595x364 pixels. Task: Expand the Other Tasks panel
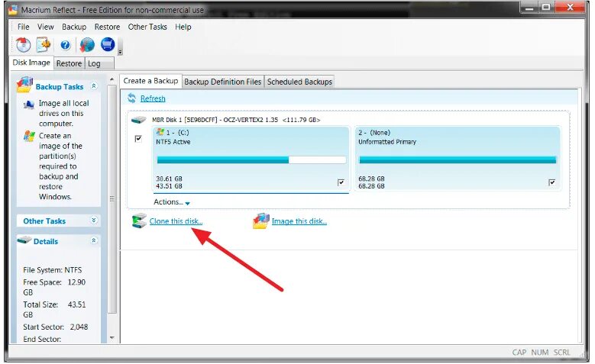click(x=94, y=220)
